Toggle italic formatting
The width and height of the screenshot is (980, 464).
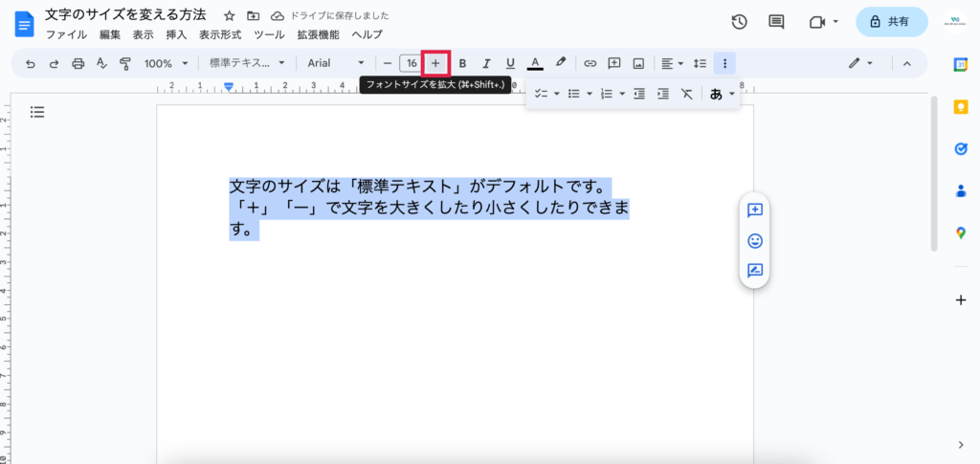[x=486, y=63]
